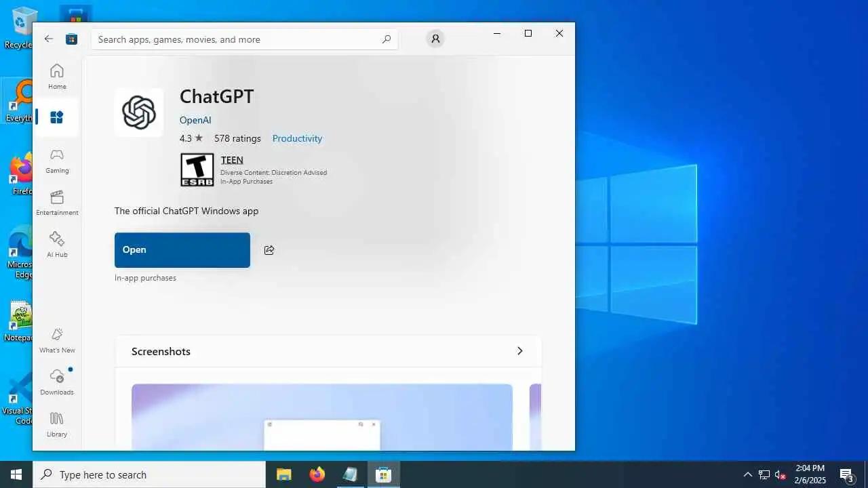
Task: Click the 4.3 star rating
Action: [x=191, y=138]
